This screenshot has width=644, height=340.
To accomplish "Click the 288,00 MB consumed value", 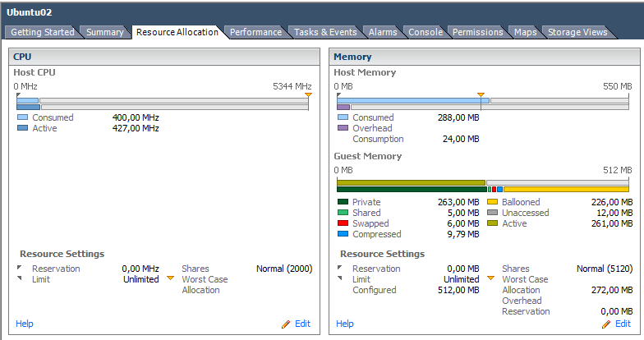I will [x=458, y=117].
